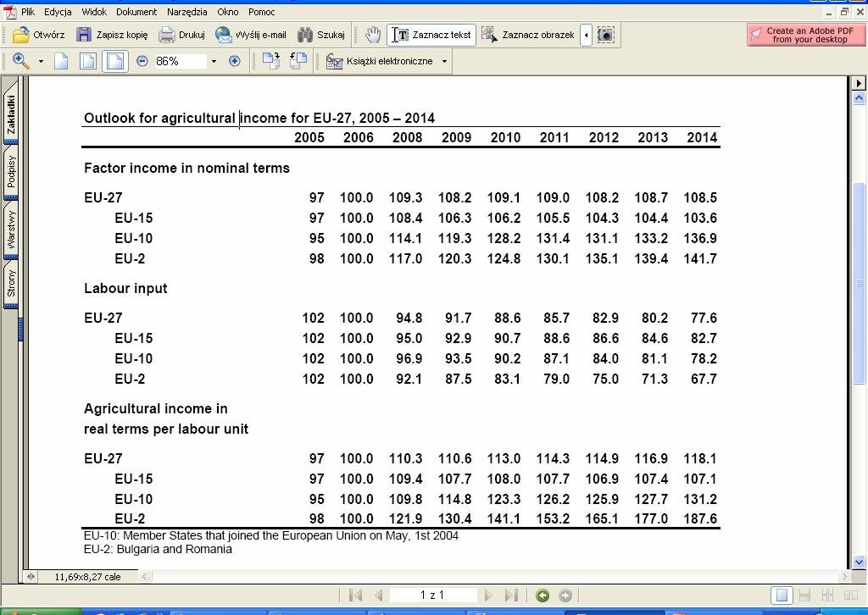Collapse toolbar using small left arrow button
This screenshot has width=868, height=615.
(x=587, y=35)
